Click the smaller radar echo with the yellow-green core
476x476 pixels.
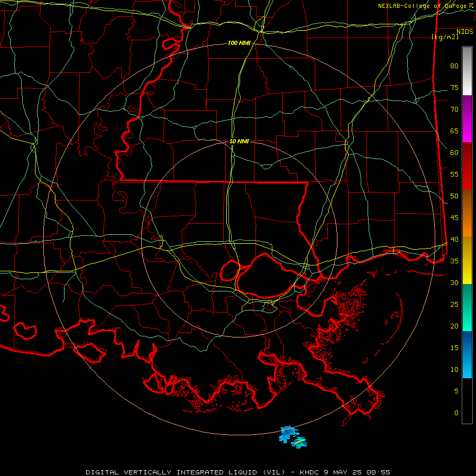(299, 442)
